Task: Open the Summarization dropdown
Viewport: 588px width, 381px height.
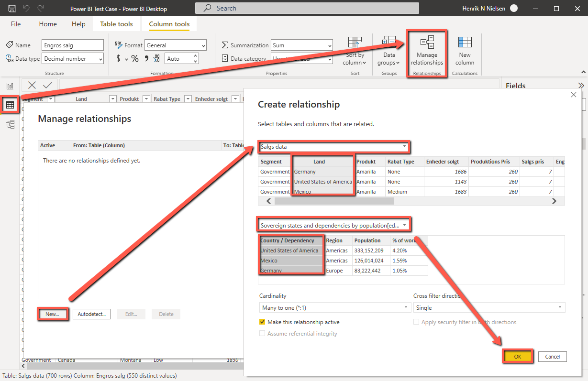Action: (301, 45)
